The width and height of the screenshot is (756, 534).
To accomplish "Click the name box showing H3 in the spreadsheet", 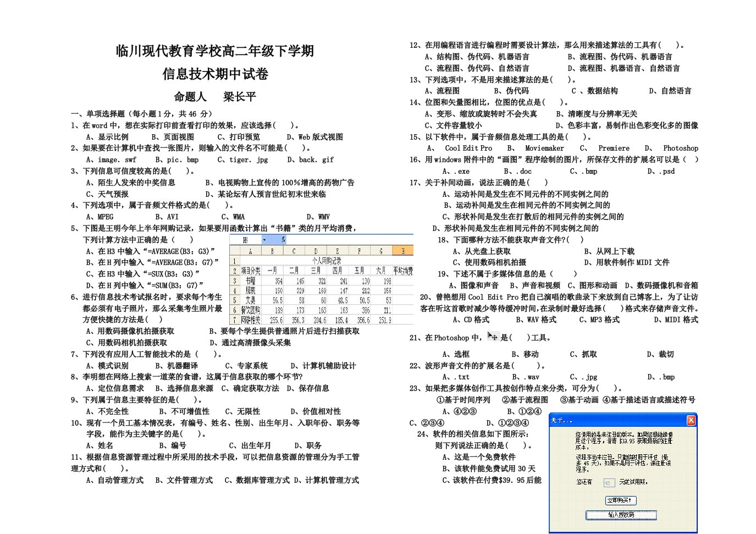I will (245, 240).
